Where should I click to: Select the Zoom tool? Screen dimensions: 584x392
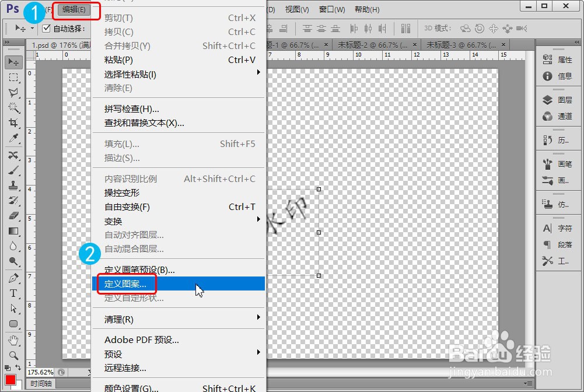point(13,355)
